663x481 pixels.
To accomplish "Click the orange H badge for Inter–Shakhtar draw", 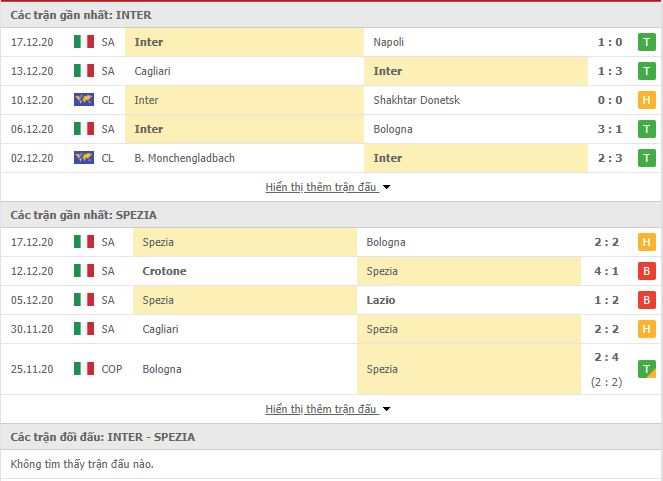I will tap(645, 100).
